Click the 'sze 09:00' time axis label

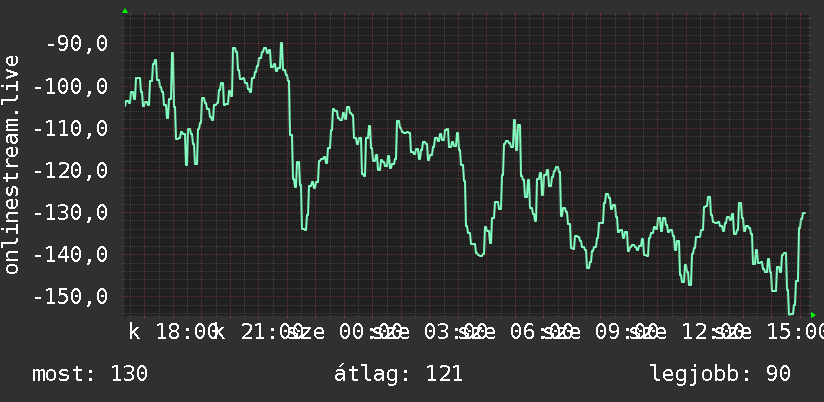(600, 332)
